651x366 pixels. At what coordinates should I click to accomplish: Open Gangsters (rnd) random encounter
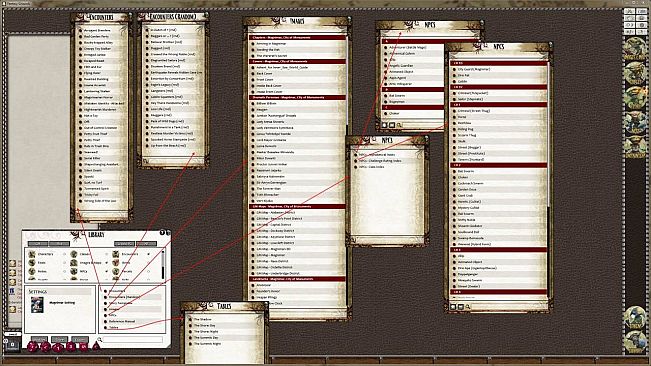pos(162,90)
